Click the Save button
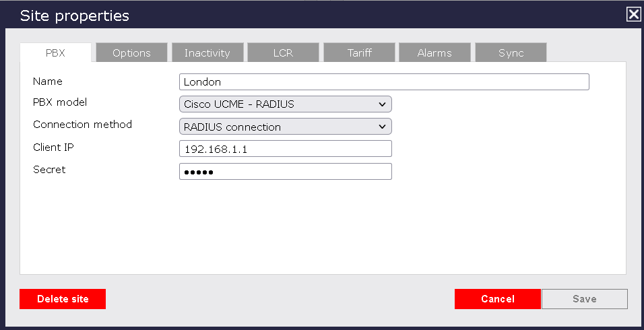The width and height of the screenshot is (644, 330). 584,299
